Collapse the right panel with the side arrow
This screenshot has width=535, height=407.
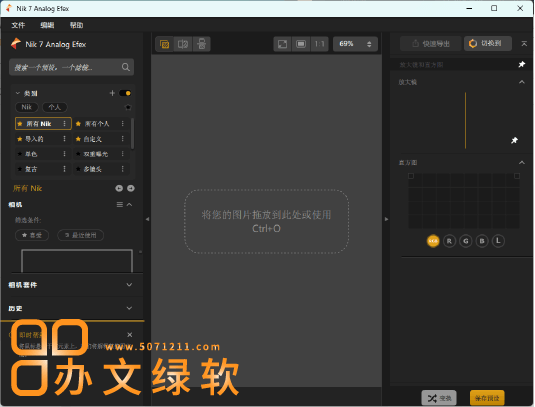point(386,219)
